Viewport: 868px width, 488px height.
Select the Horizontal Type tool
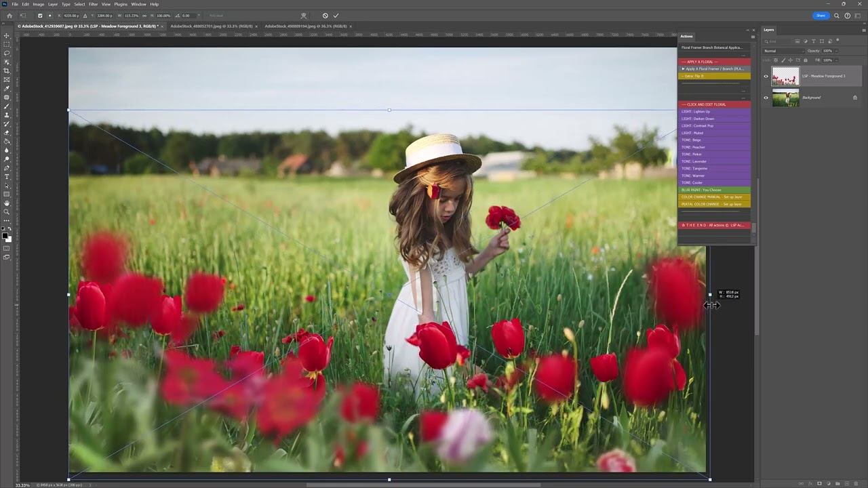(x=7, y=177)
